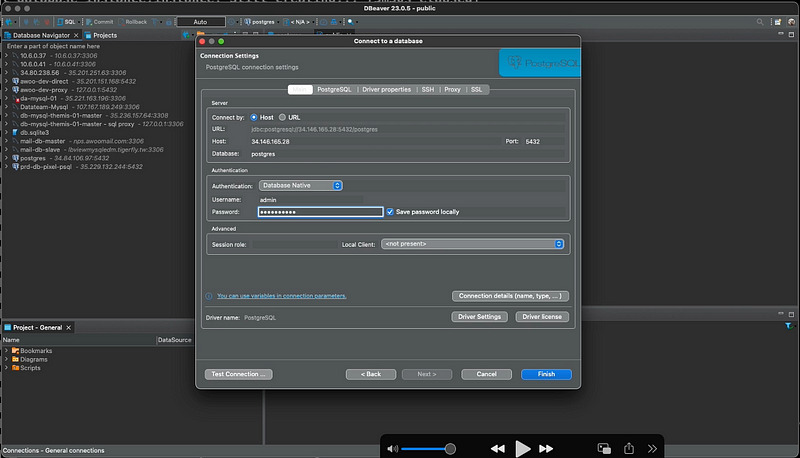Click the Finish button
The width and height of the screenshot is (800, 458).
tap(546, 374)
